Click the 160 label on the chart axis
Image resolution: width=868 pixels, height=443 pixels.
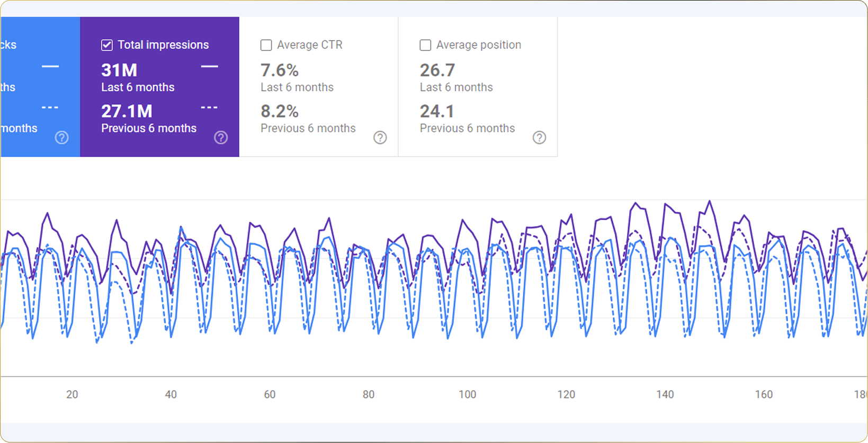764,394
